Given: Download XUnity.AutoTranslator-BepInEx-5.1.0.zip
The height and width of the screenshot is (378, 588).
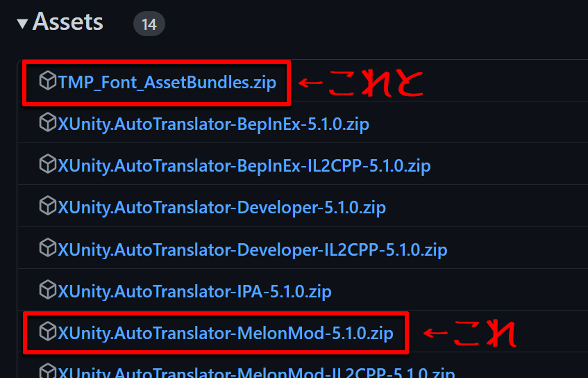Looking at the screenshot, I should pos(214,125).
